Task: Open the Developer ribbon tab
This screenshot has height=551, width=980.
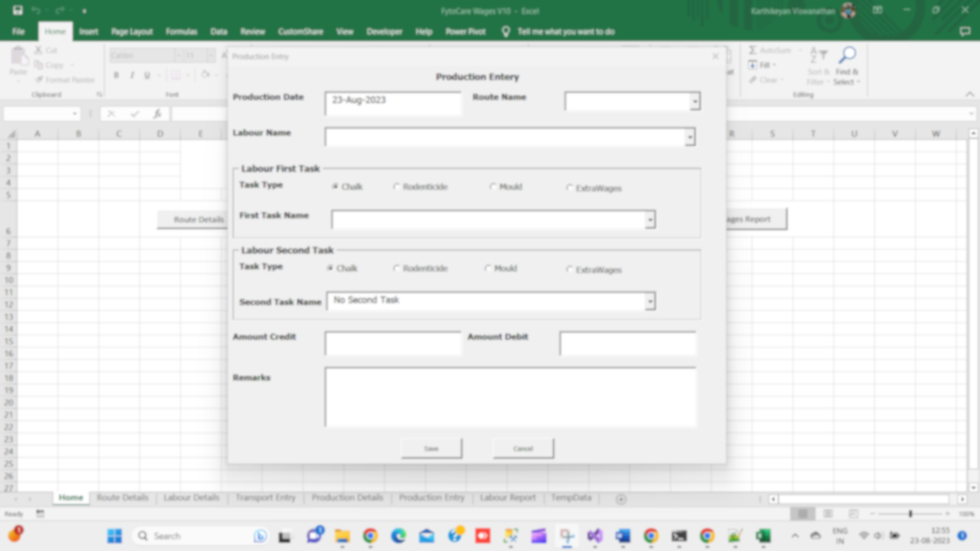Action: point(384,32)
